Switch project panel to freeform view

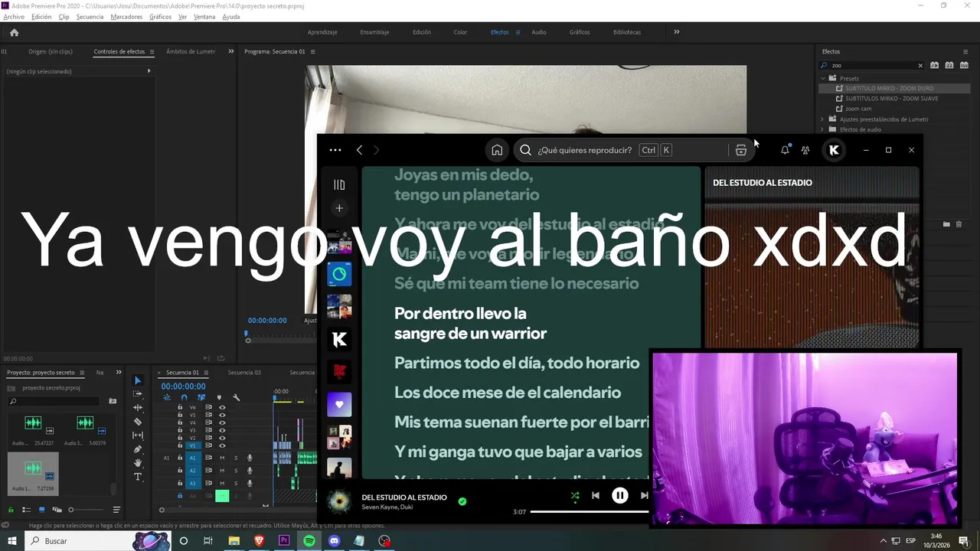pos(57,510)
